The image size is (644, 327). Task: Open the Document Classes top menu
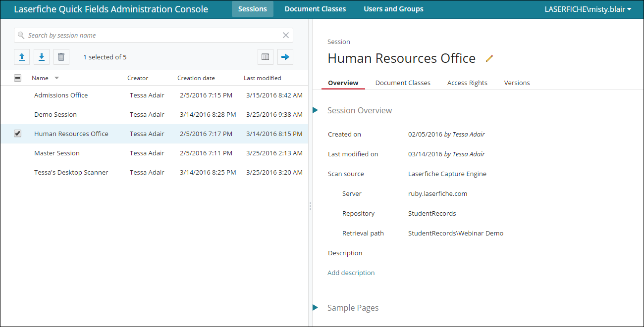315,9
